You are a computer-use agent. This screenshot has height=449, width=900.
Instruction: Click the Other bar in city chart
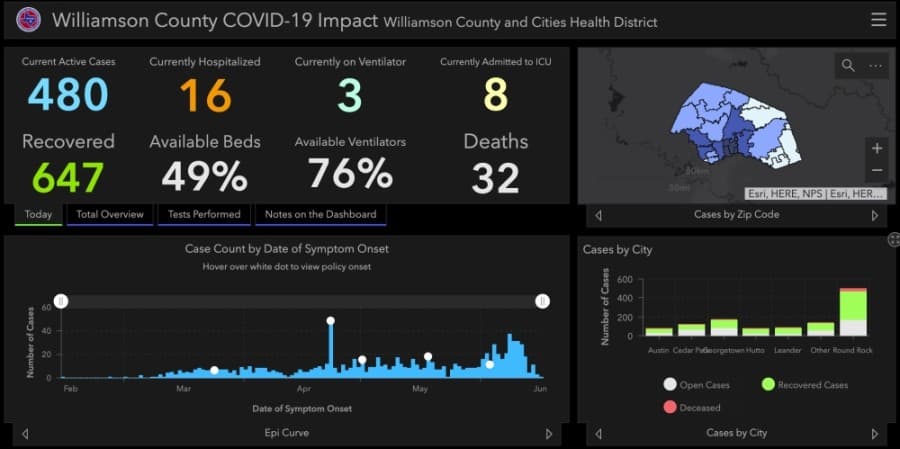(821, 329)
